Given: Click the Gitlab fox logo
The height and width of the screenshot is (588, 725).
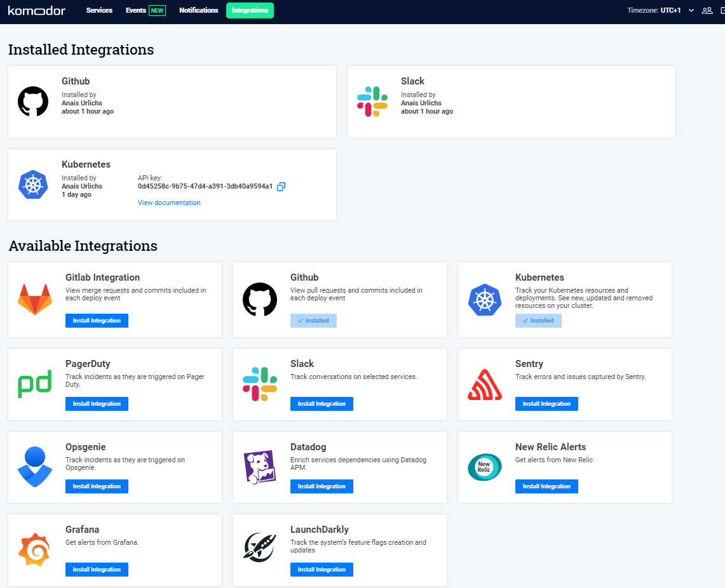Looking at the screenshot, I should click(x=35, y=299).
